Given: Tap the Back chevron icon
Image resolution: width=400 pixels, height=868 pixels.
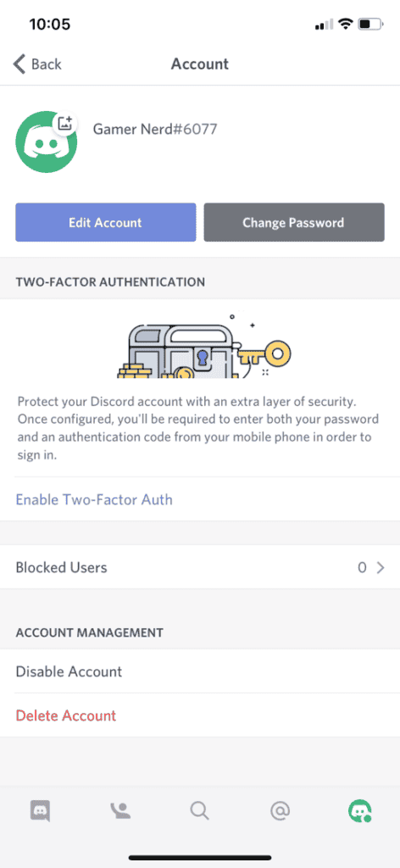Looking at the screenshot, I should (19, 64).
